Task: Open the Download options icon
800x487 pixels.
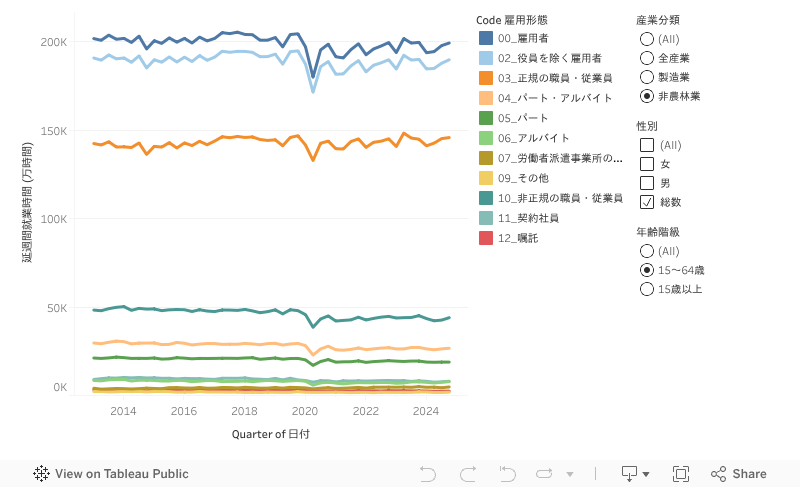Action: [x=630, y=474]
